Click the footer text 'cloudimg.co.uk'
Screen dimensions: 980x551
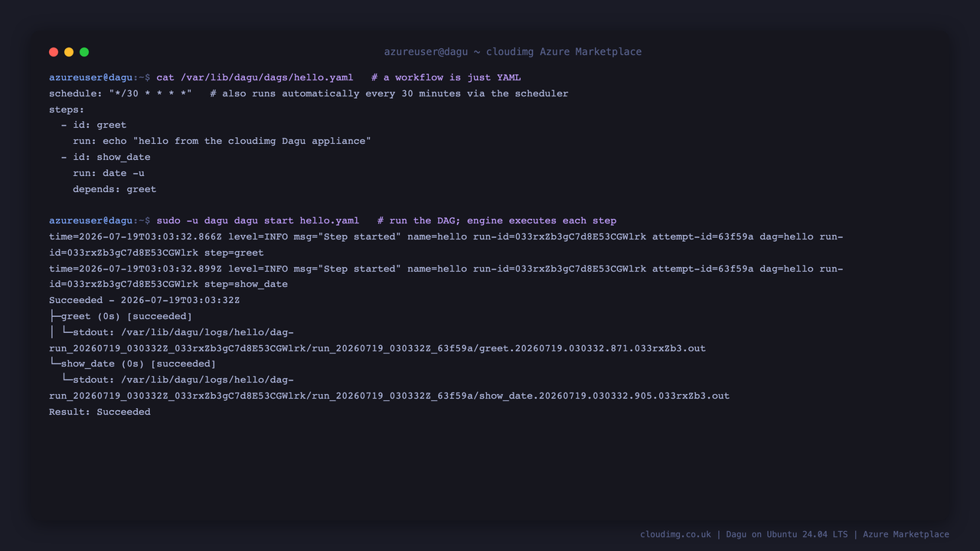[x=675, y=534]
